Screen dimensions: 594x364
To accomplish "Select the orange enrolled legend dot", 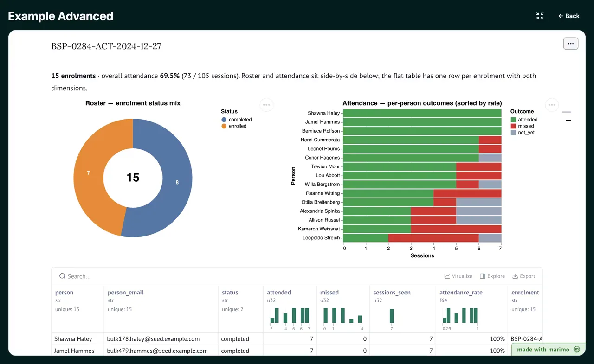I will 224,126.
